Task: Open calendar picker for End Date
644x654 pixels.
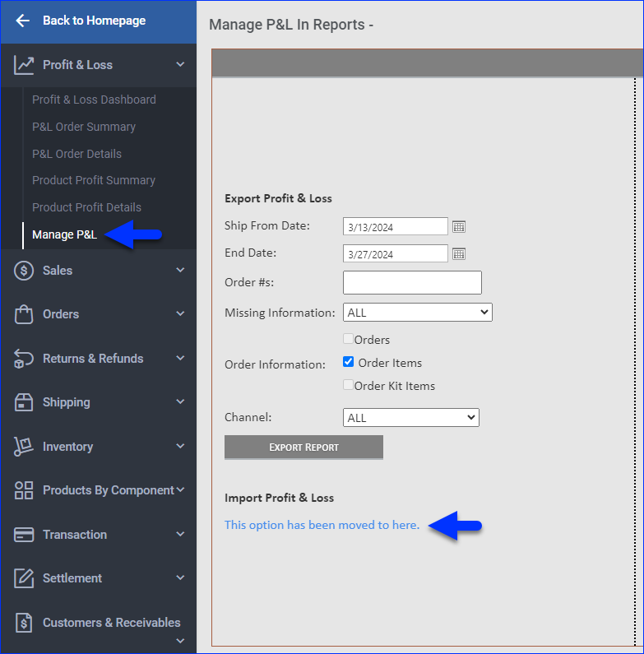Action: click(459, 253)
